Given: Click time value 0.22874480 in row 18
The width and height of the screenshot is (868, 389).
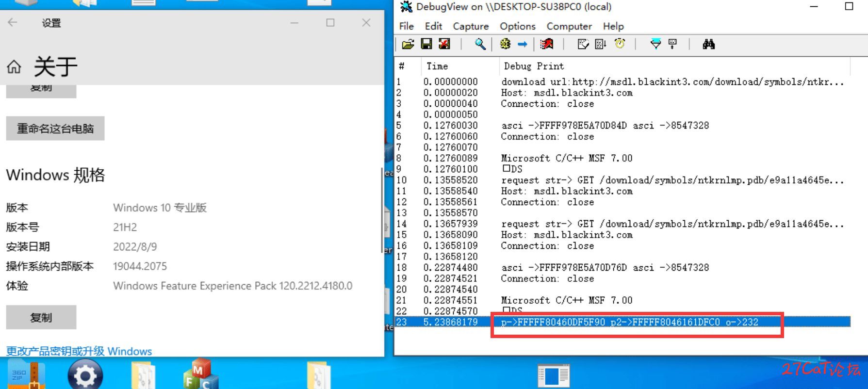Looking at the screenshot, I should (450, 267).
